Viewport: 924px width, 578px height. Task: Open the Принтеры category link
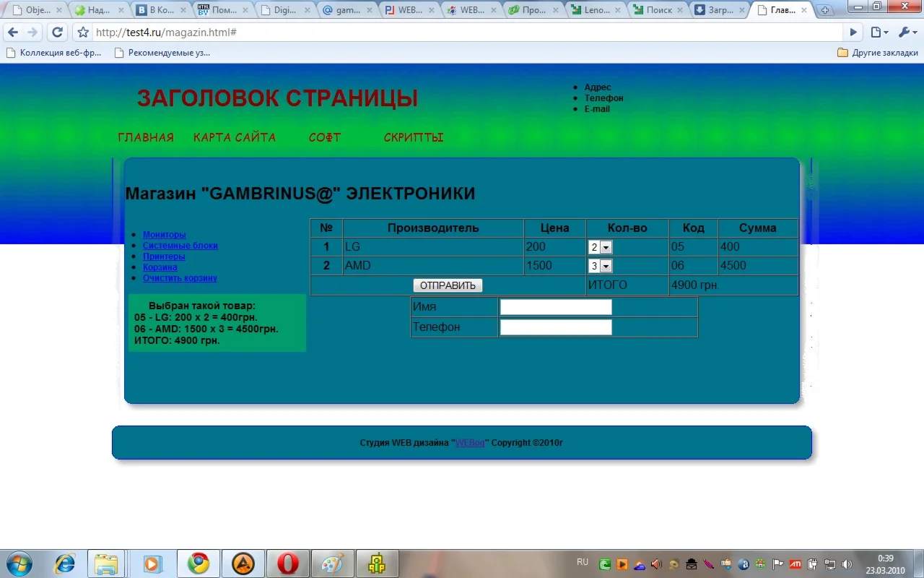click(164, 256)
